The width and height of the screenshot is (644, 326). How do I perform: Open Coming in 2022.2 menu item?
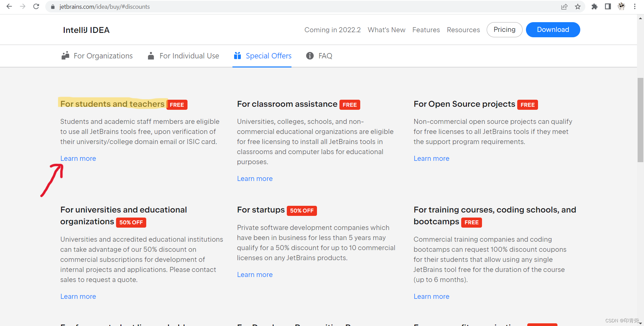[x=332, y=30]
